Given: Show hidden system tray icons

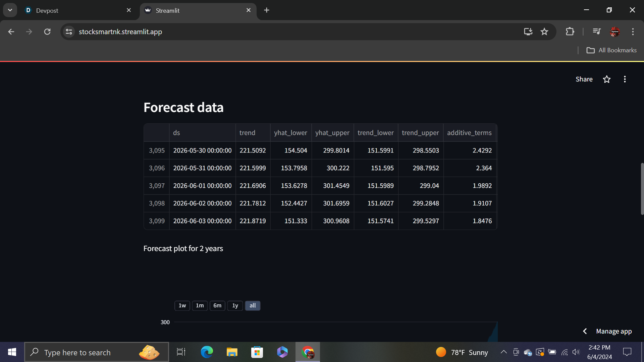Looking at the screenshot, I should [x=503, y=352].
